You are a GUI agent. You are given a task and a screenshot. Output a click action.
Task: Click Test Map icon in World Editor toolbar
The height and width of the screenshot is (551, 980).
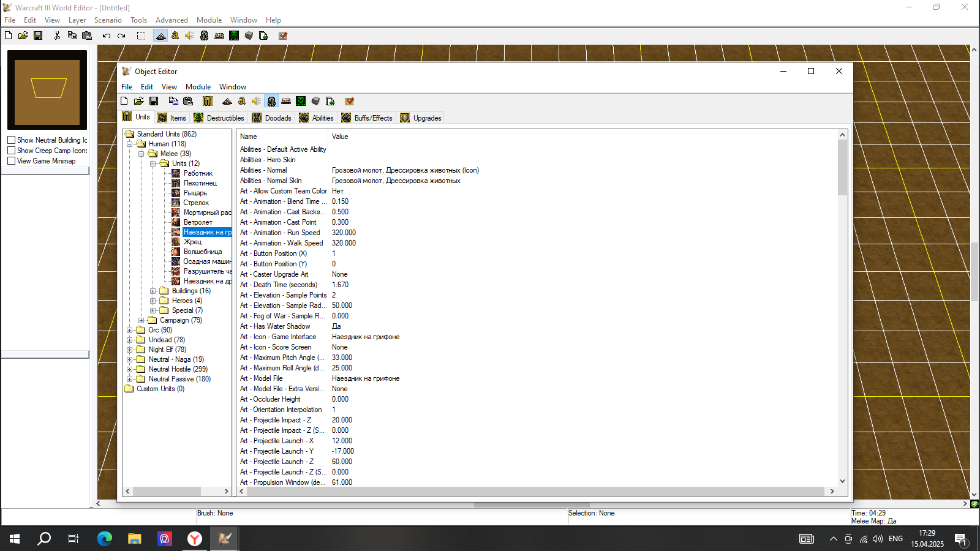coord(283,36)
